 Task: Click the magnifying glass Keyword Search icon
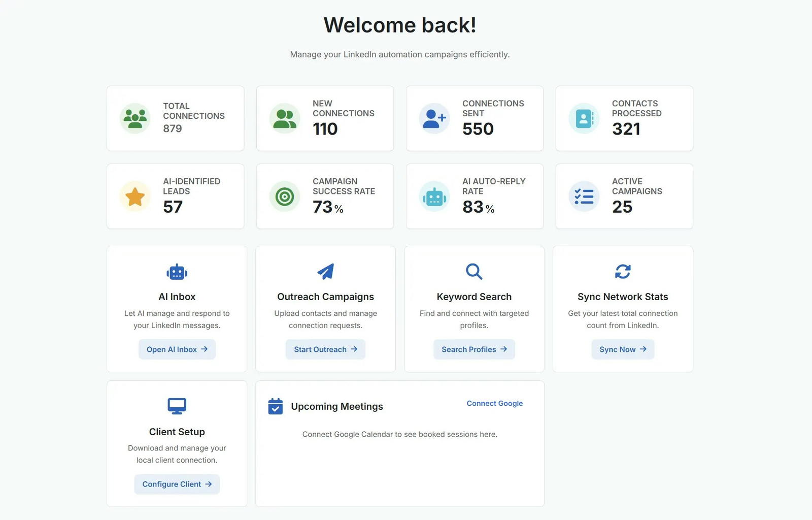click(x=474, y=272)
